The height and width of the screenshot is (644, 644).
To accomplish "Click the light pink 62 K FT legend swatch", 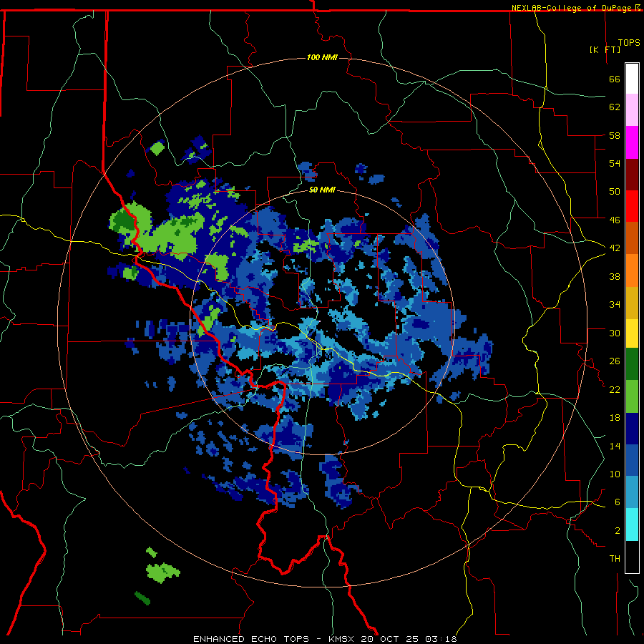I will [x=632, y=110].
